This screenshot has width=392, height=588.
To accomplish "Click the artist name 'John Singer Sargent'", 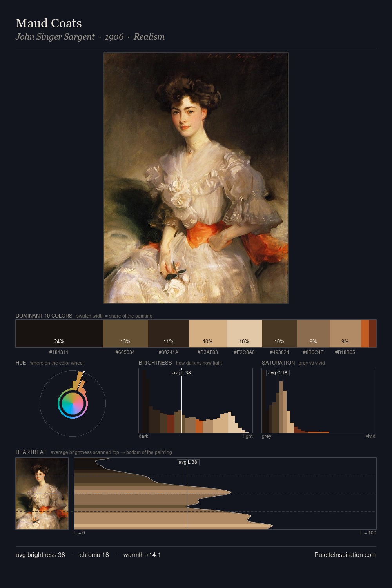I will 55,36.
